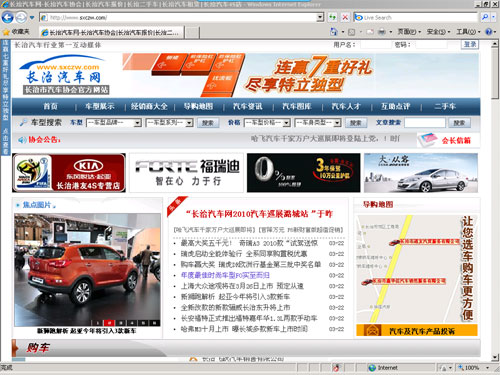Image resolution: width=500 pixels, height=375 pixels.
Task: Click the Live Search magnifier icon
Action: (x=485, y=17)
